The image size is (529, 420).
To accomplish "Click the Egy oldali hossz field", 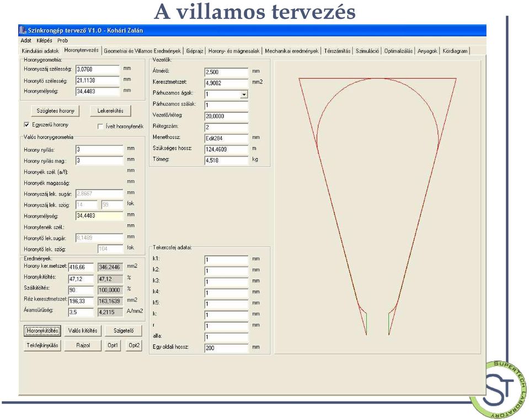I will [x=226, y=348].
